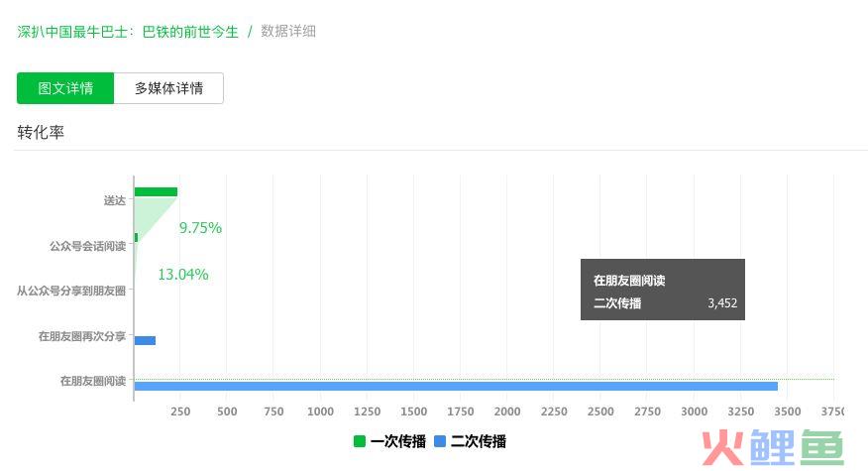Screen dimensions: 868x471
Task: Open the 深扒中国最牛巴士 article breadcrumb link
Action: pos(128,32)
